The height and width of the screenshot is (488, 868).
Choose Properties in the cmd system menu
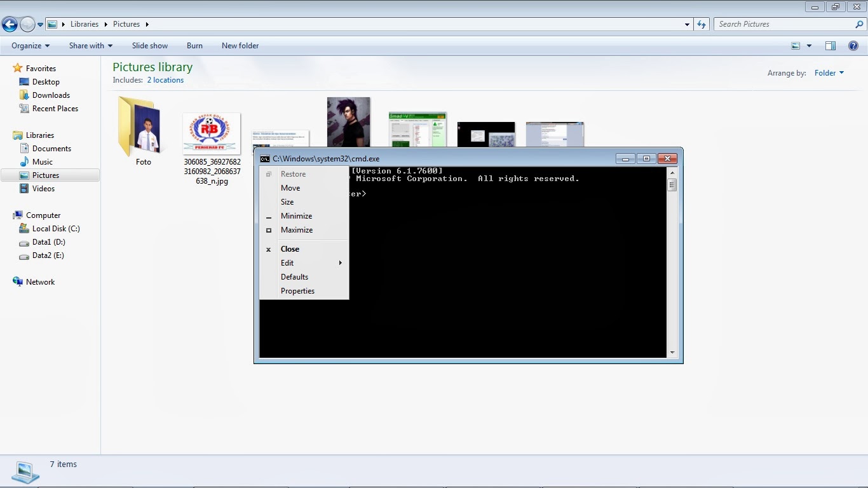click(x=304, y=291)
